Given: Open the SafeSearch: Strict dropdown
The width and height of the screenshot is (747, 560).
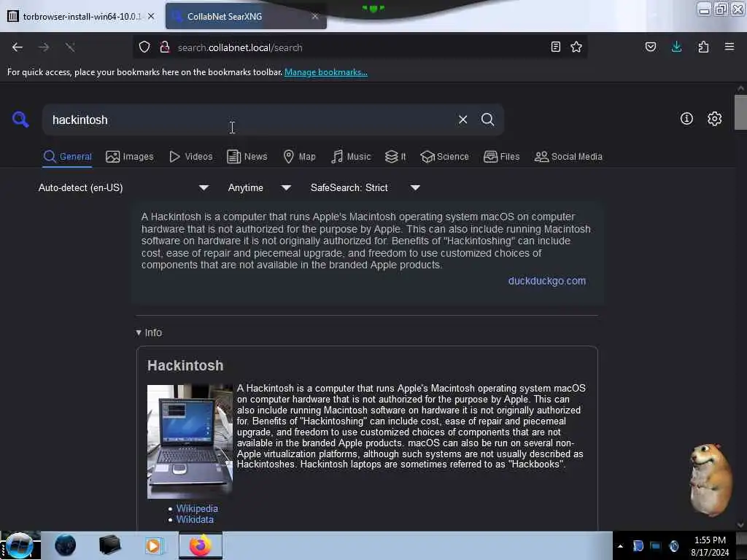Looking at the screenshot, I should [365, 187].
